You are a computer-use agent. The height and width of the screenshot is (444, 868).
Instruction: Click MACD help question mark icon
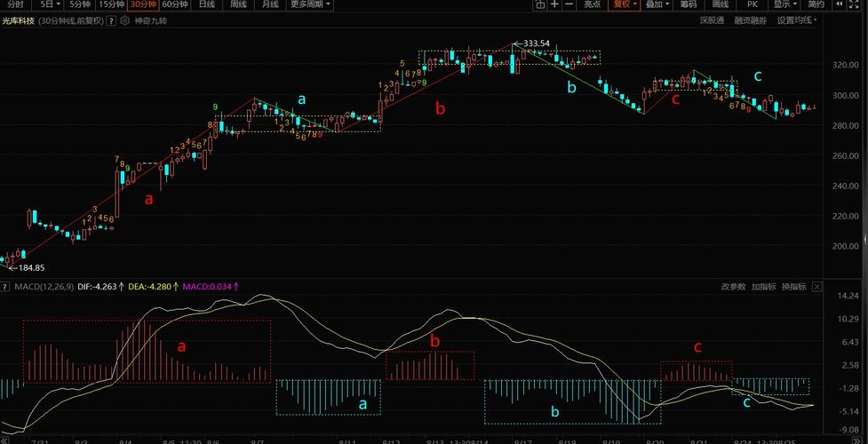tap(5, 286)
